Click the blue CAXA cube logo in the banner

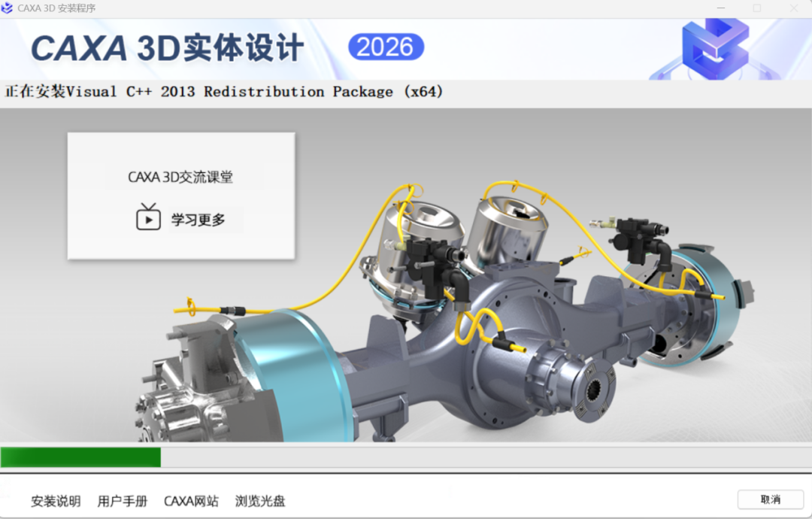[x=715, y=49]
